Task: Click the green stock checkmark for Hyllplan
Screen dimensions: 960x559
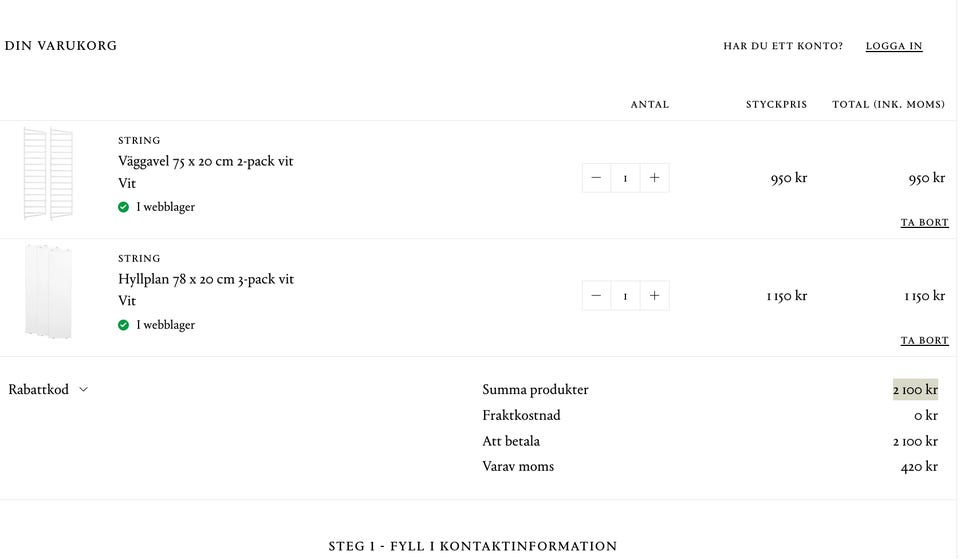Action: tap(124, 325)
